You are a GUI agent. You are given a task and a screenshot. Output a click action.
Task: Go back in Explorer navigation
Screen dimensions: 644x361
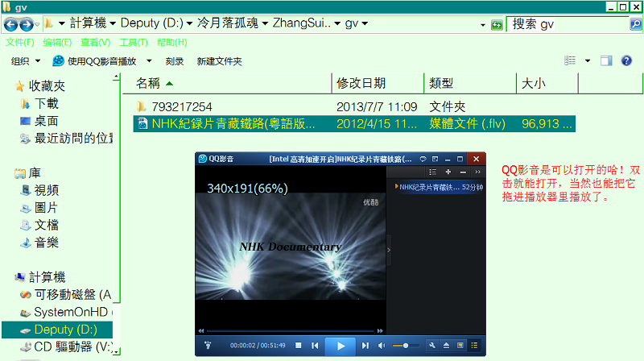[x=11, y=25]
